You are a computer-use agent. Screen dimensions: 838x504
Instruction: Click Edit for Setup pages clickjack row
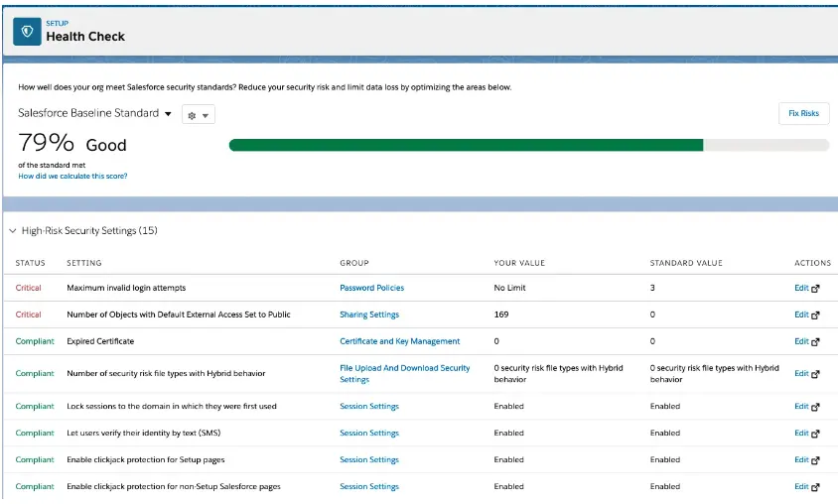801,459
